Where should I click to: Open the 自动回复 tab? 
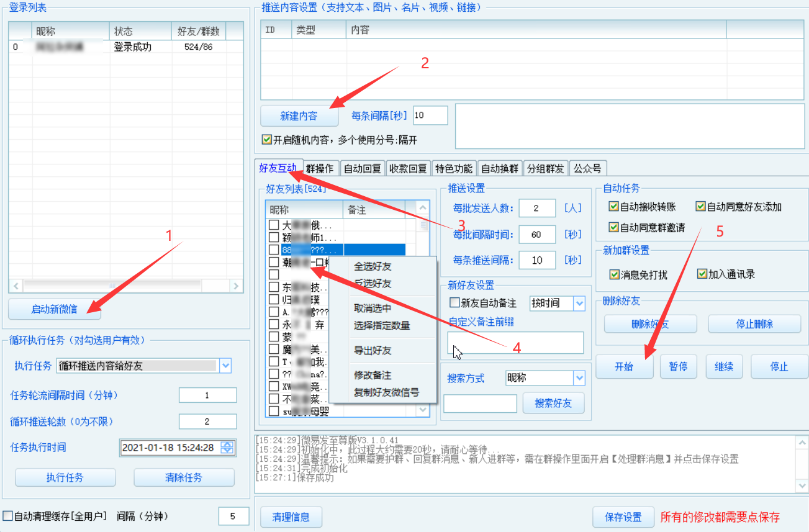[363, 168]
